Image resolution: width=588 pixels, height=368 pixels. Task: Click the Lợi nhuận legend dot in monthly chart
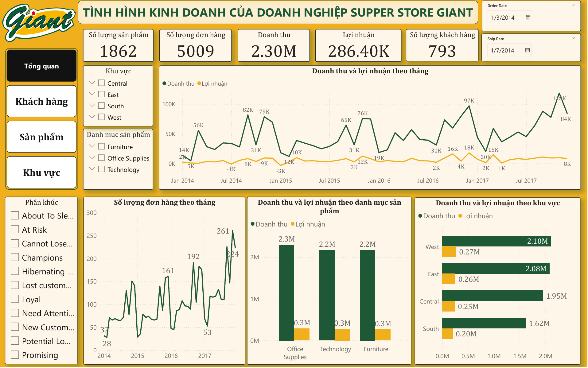(x=199, y=83)
